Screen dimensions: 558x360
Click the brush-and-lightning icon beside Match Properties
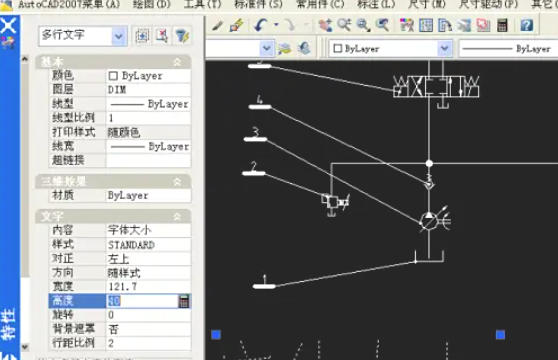[236, 25]
